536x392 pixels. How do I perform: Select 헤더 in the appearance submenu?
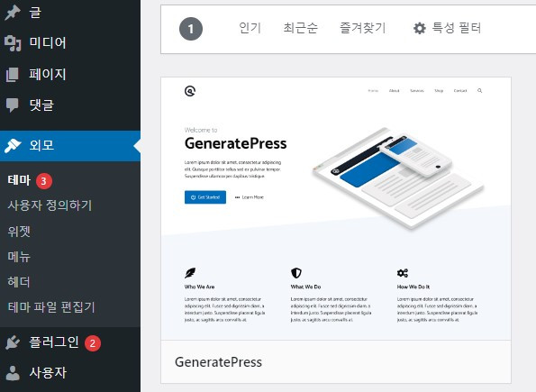point(19,282)
